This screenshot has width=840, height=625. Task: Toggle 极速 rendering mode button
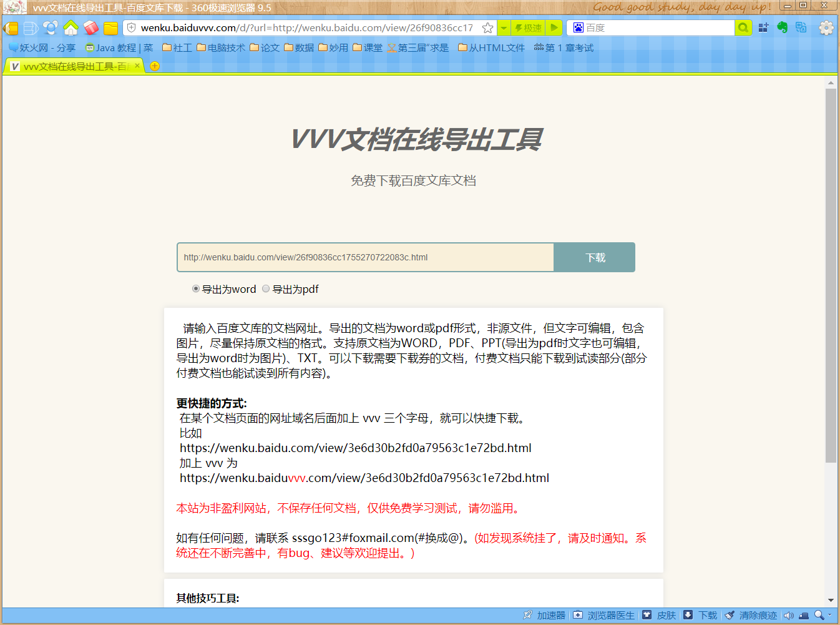click(528, 28)
